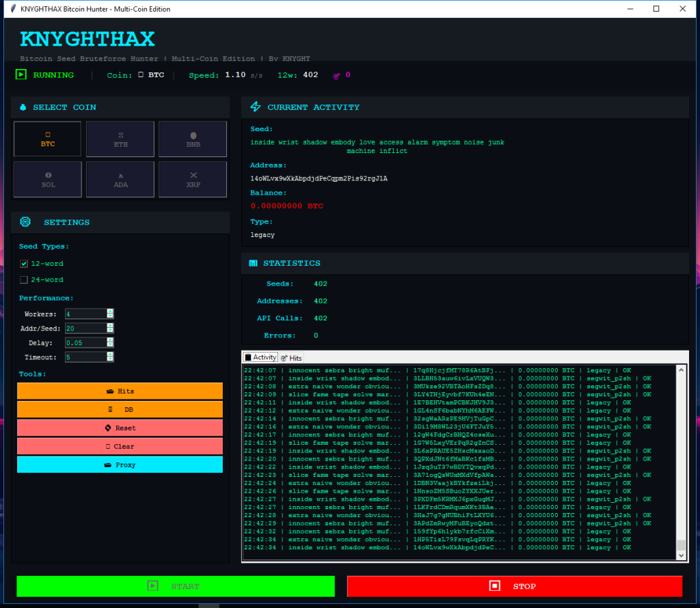Click the gear icon beside Settings

pyautogui.click(x=25, y=222)
